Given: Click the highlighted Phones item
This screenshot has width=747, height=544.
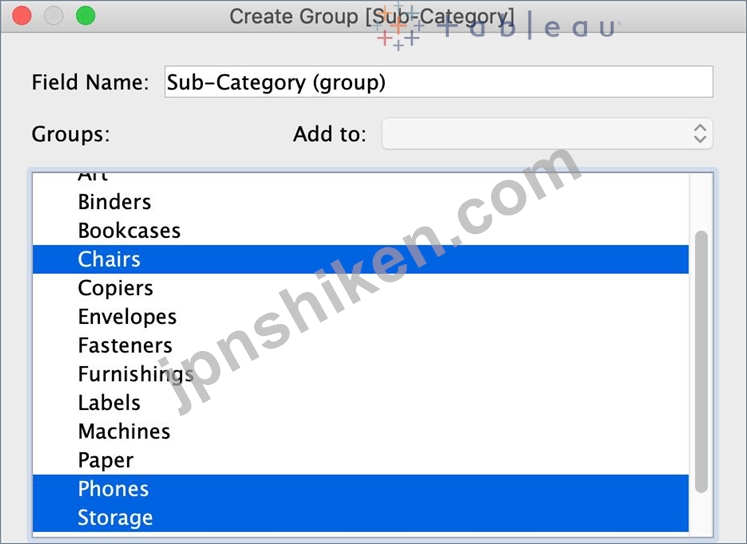Looking at the screenshot, I should click(361, 489).
